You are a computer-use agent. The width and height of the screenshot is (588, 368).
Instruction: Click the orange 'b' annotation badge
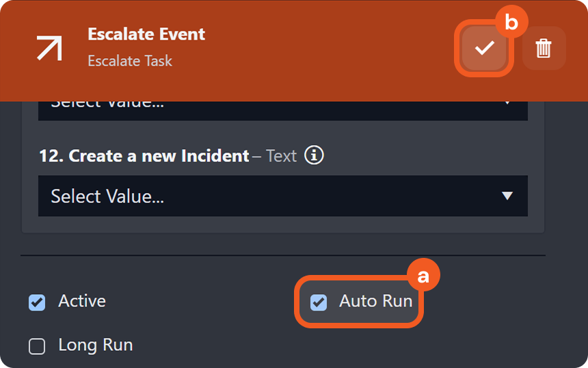click(x=511, y=23)
